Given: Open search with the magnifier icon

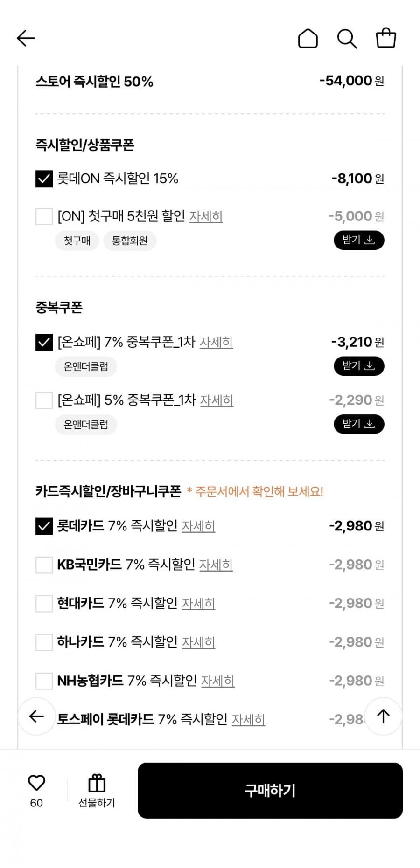Looking at the screenshot, I should [347, 38].
